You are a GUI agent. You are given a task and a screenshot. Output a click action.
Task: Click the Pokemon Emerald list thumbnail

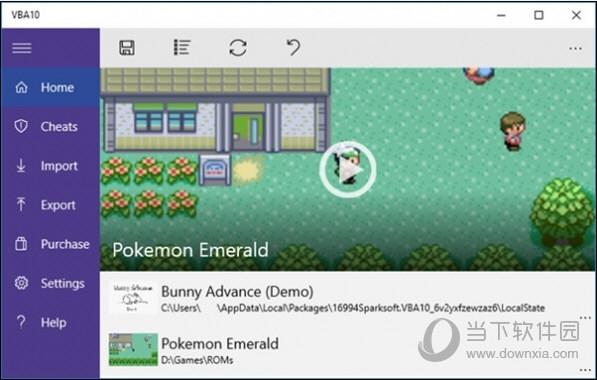pos(133,350)
